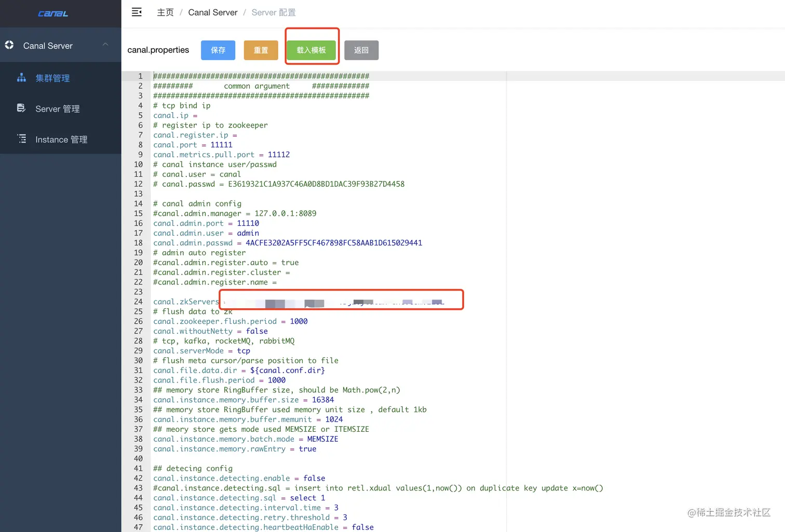This screenshot has width=785, height=532.
Task: Click line 31 canal.file.data.dir setting
Action: (x=239, y=371)
